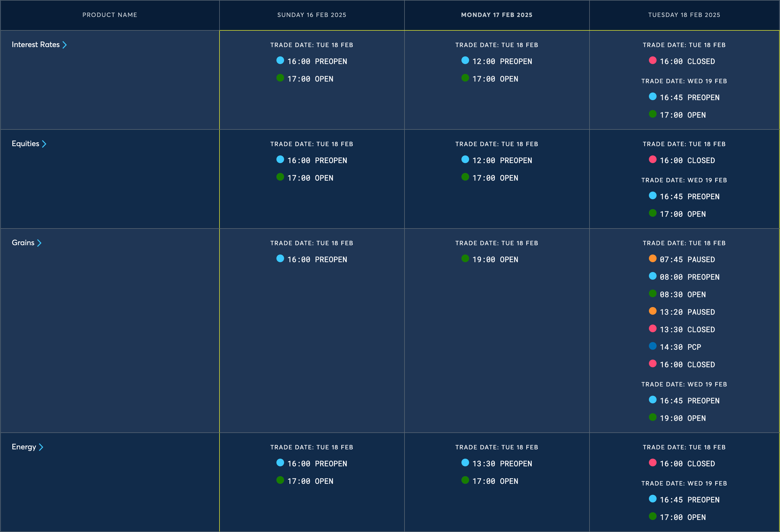Click Energy Sunday 17:00 OPEN text
The width and height of the screenshot is (780, 532).
[310, 481]
